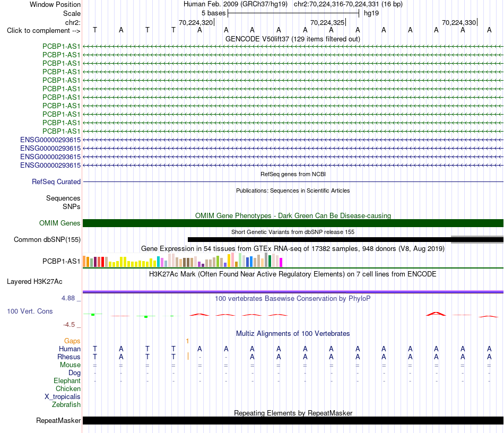Click the orange insertion bar in the Rhesus row
Image resolution: width=504 pixels, height=433 pixels.
click(x=188, y=356)
